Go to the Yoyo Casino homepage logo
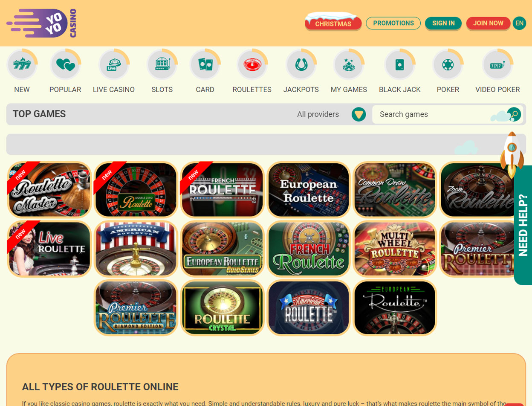Image resolution: width=532 pixels, height=406 pixels. tap(42, 23)
